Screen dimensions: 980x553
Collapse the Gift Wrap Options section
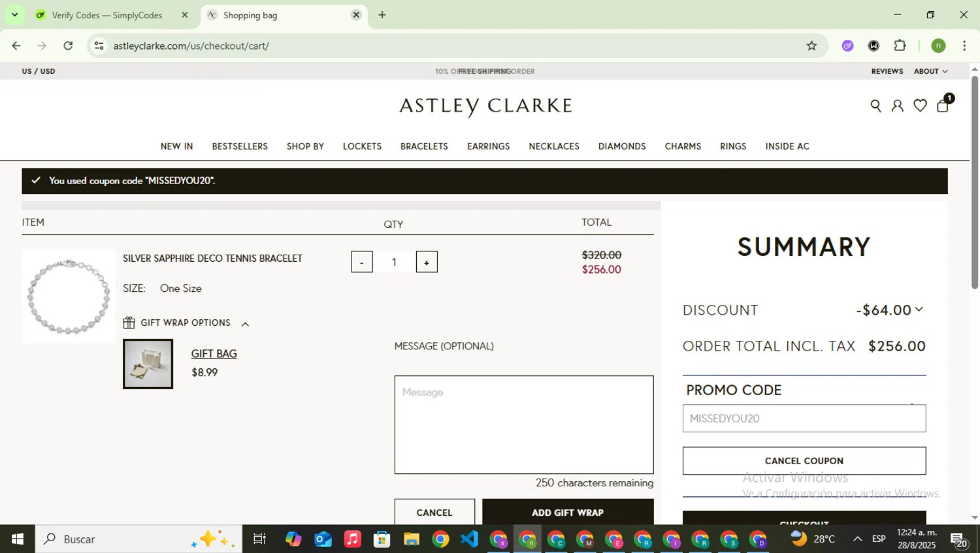[245, 324]
